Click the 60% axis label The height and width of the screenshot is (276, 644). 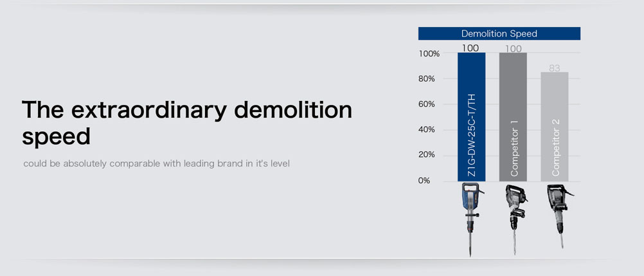(x=427, y=104)
